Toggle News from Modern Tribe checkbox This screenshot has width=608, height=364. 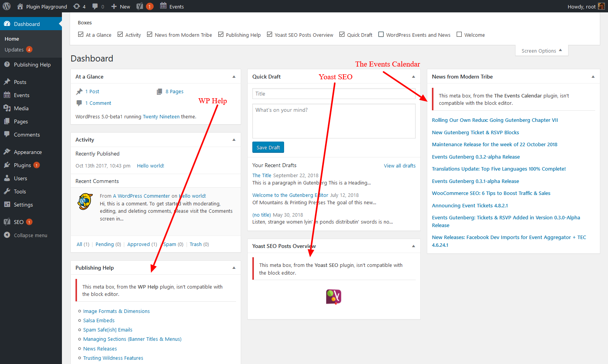click(x=150, y=34)
